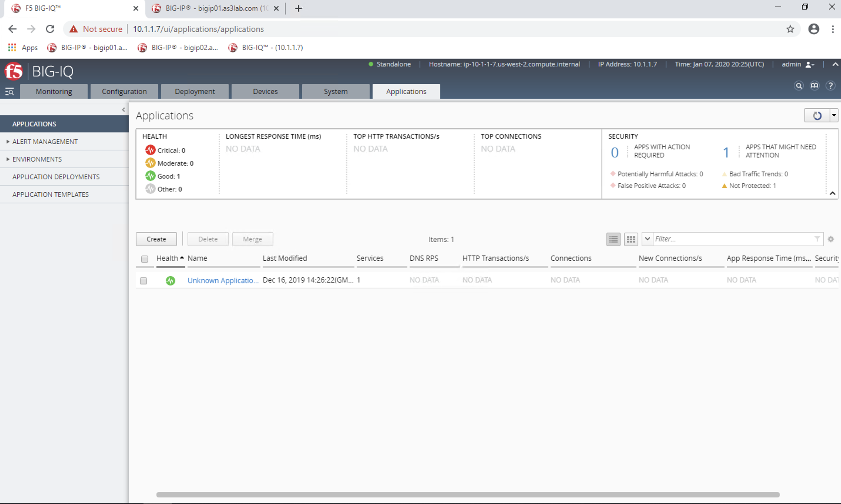Open the Chrome profile avatar icon
The height and width of the screenshot is (504, 841).
click(x=813, y=29)
